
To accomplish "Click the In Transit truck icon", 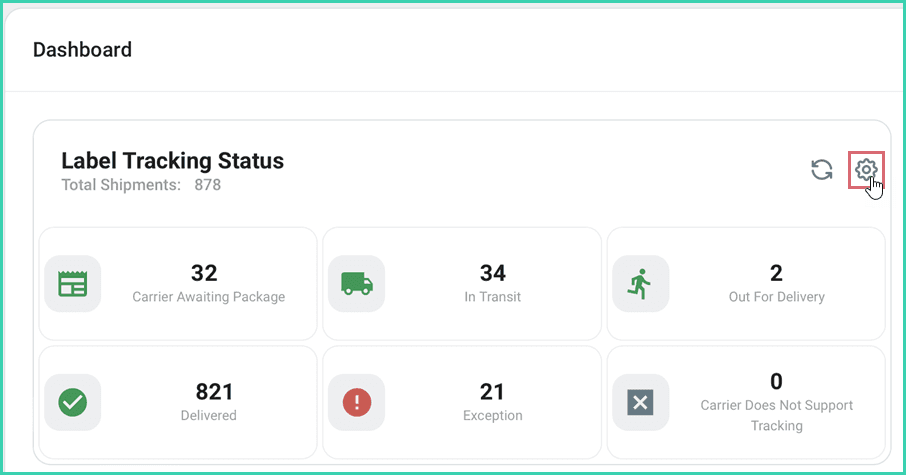I will pyautogui.click(x=357, y=284).
